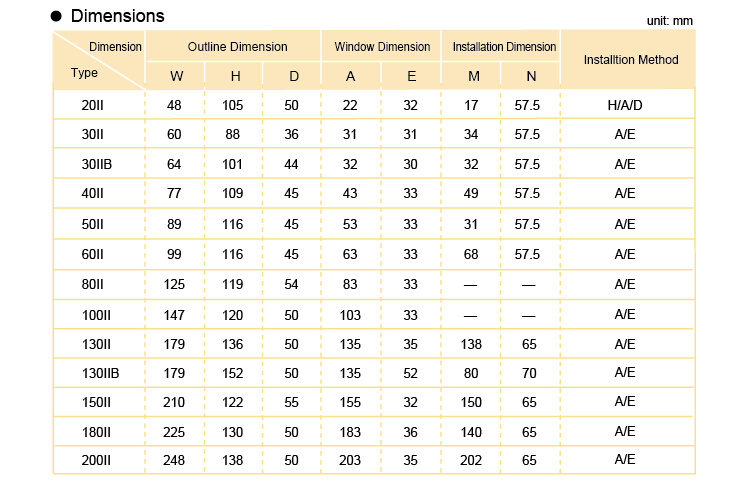
Task: Click type 20II row label
Action: (92, 105)
